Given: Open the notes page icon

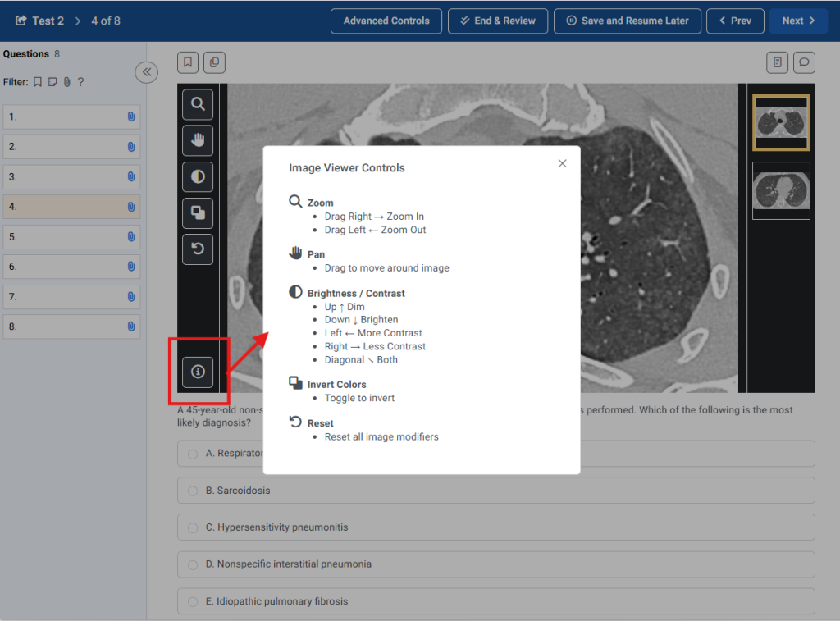Looking at the screenshot, I should pyautogui.click(x=778, y=62).
